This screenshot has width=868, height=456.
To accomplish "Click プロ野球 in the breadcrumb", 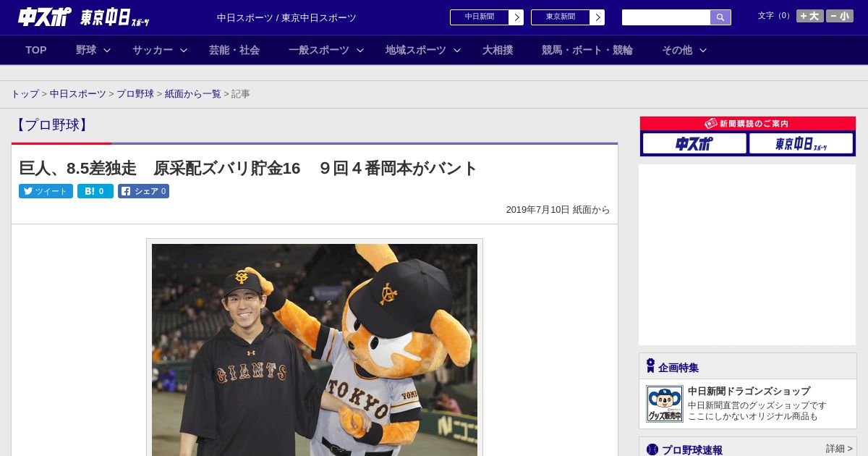I will click(135, 94).
